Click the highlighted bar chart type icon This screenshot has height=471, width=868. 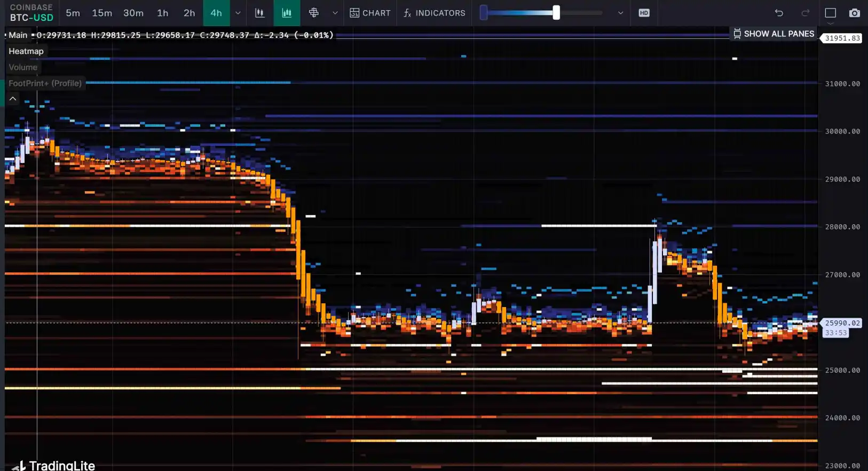pyautogui.click(x=287, y=13)
